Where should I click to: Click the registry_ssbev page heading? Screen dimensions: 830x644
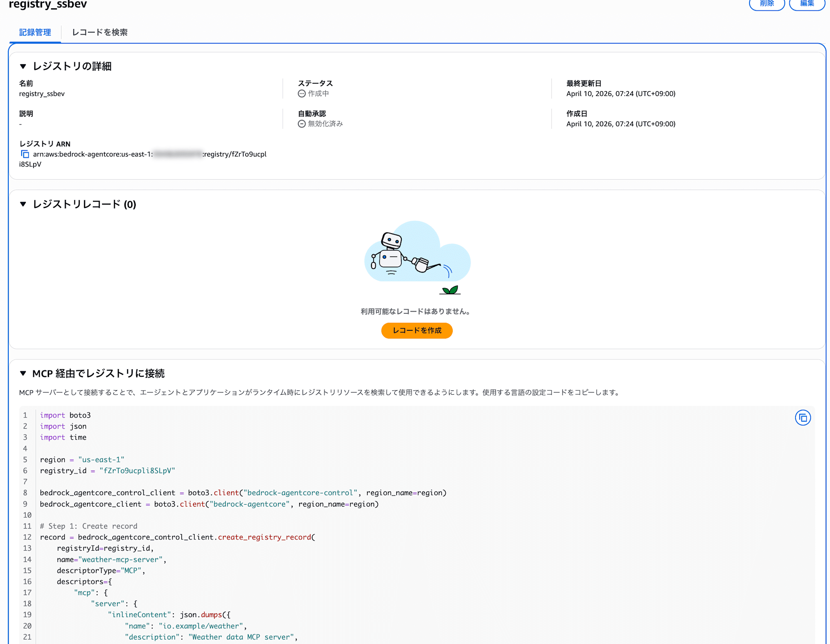(x=48, y=5)
